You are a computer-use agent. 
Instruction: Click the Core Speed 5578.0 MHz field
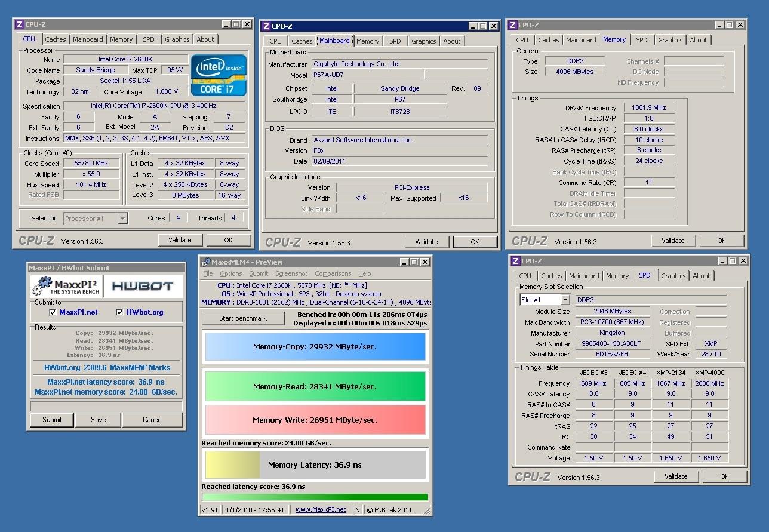point(91,163)
